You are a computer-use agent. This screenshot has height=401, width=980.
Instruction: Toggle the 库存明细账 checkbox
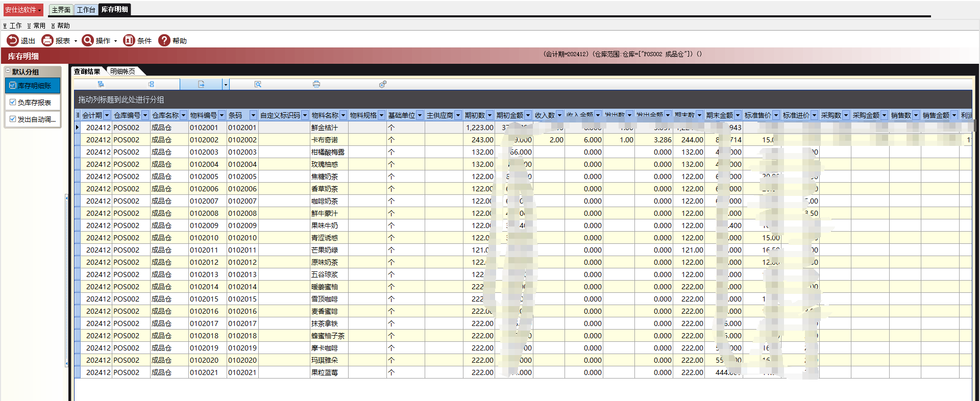(x=13, y=86)
